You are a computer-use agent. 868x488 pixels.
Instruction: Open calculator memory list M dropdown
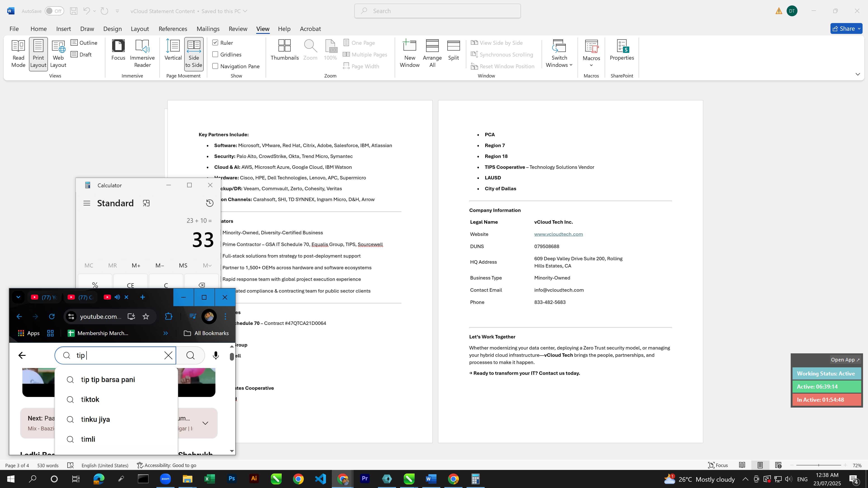point(207,265)
